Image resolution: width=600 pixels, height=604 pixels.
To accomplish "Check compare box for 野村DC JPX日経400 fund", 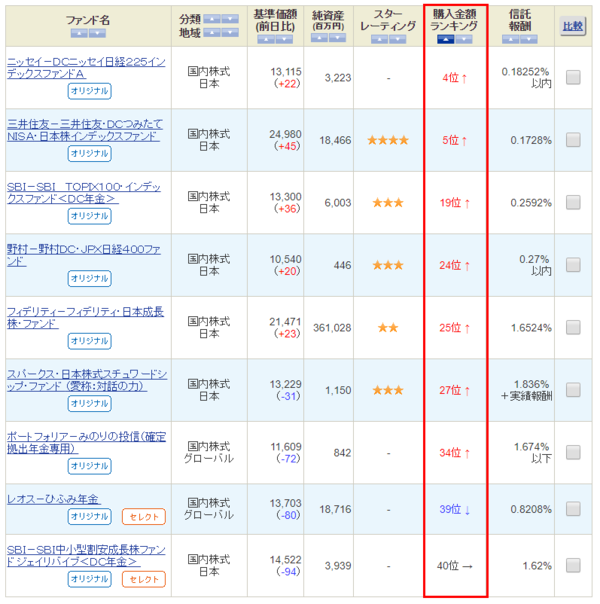I will 573,265.
